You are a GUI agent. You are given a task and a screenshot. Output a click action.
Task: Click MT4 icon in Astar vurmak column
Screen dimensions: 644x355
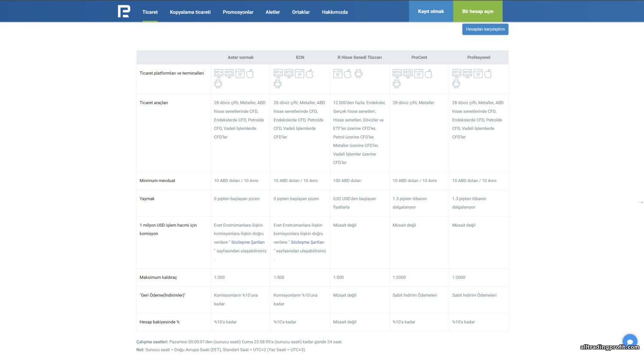point(219,73)
